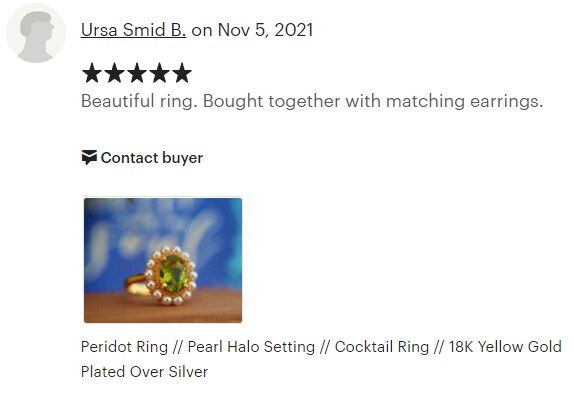This screenshot has height=416, width=574.
Task: Click Cocktail Ring in the product title
Action: (x=381, y=347)
